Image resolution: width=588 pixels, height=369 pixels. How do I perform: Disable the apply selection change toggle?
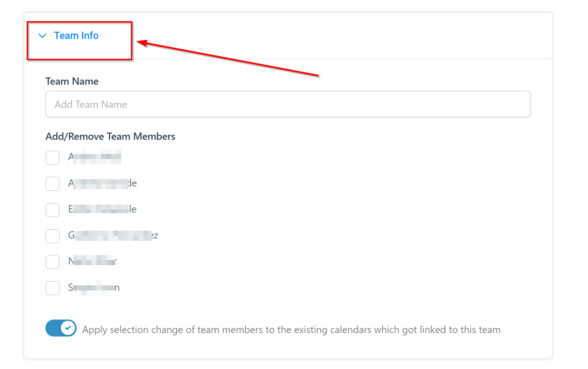(x=61, y=329)
